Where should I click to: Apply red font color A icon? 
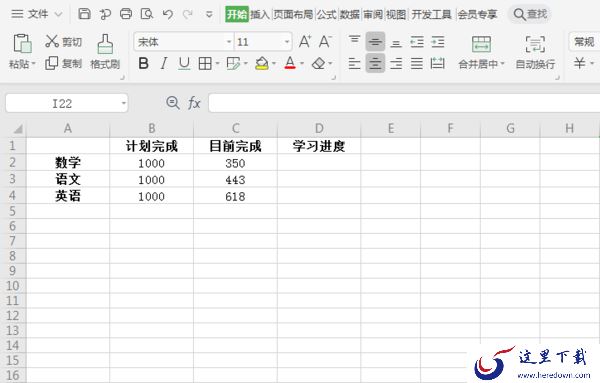pos(290,63)
